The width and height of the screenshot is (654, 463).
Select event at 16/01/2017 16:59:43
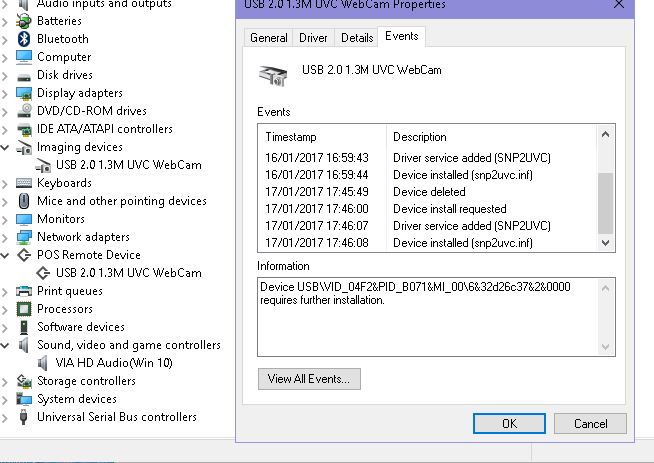[x=430, y=158]
